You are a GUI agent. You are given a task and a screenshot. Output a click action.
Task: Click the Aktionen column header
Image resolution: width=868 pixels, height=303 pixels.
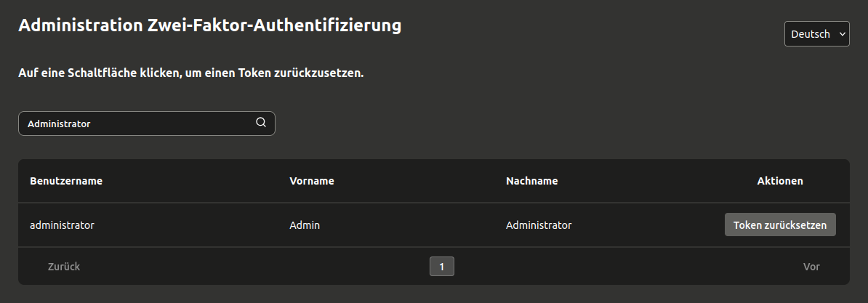(780, 181)
